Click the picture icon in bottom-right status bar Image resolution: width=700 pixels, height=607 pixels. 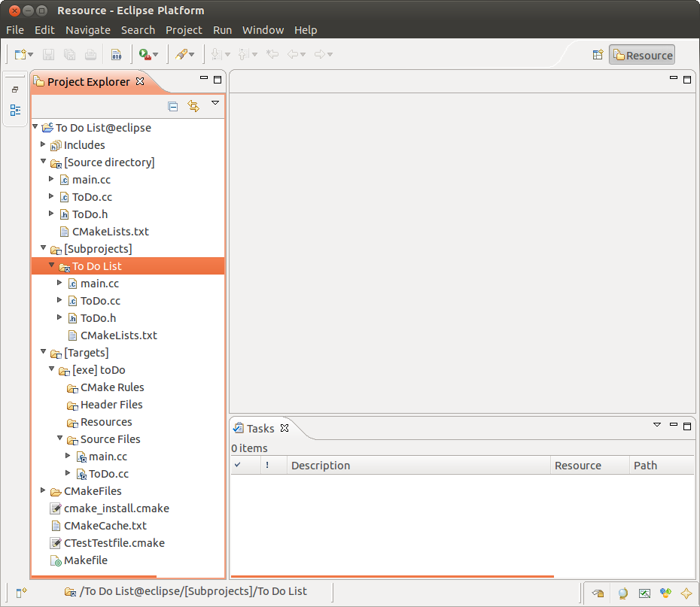tap(644, 593)
